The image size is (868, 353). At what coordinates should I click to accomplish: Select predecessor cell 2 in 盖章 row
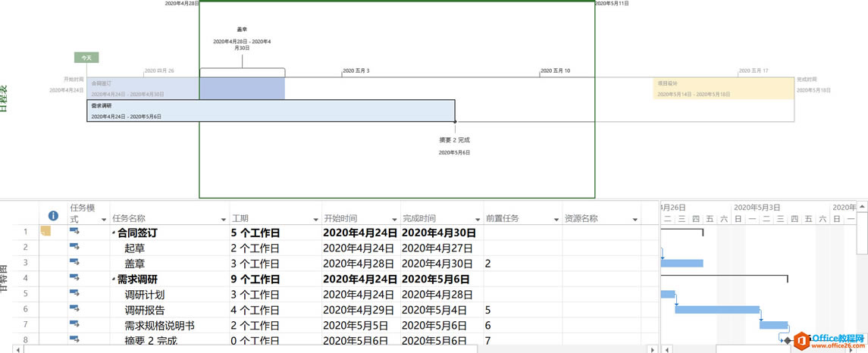pos(522,264)
